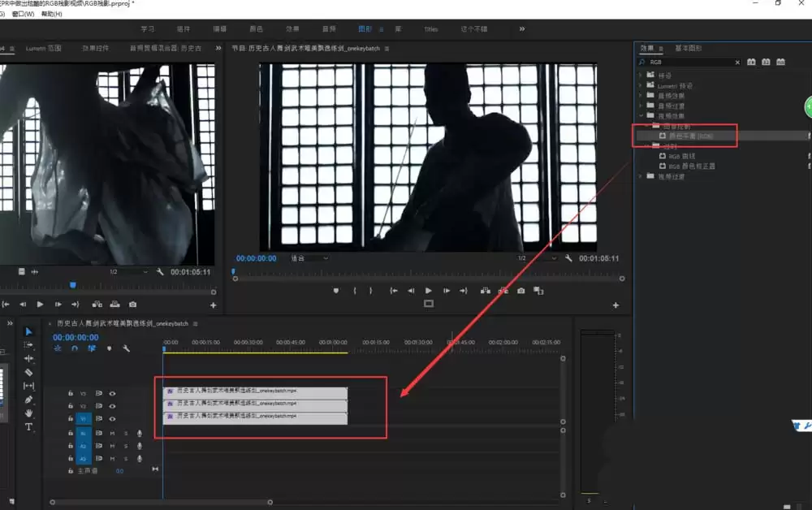Hide the V3 track output with eye icon
812x510 pixels.
click(112, 394)
